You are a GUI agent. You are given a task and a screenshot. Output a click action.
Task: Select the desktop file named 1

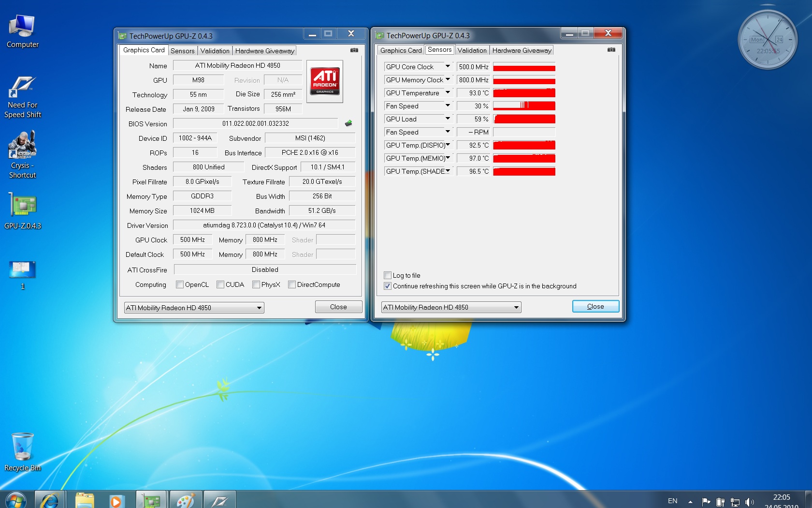tap(22, 275)
